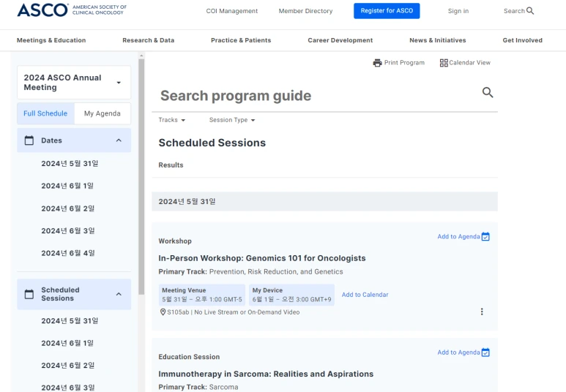Image resolution: width=566 pixels, height=392 pixels.
Task: Open Meetings & Education menu
Action: coord(51,40)
